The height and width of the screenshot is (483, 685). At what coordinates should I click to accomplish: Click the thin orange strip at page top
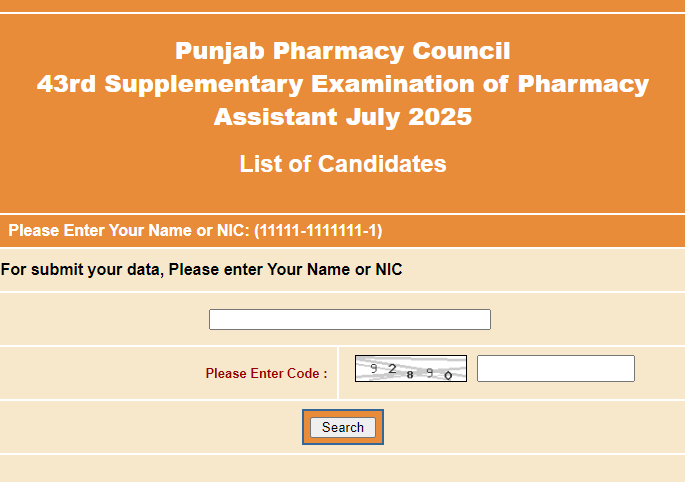(342, 6)
